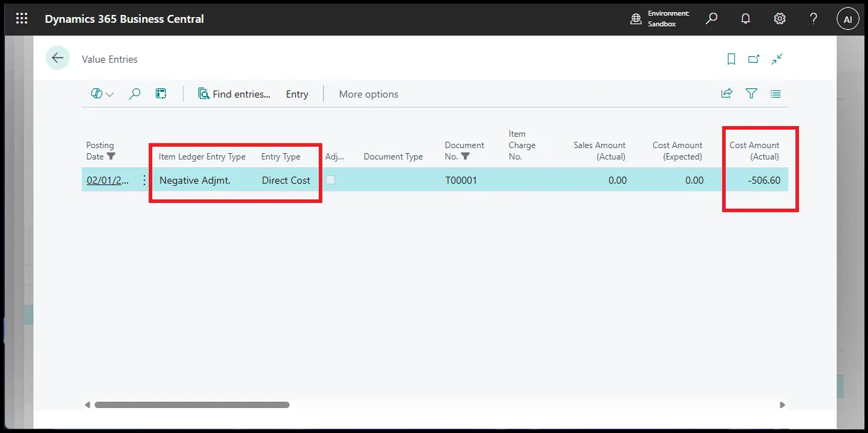Screen dimensions: 868x433
Task: Open page in a new window
Action: tap(754, 59)
